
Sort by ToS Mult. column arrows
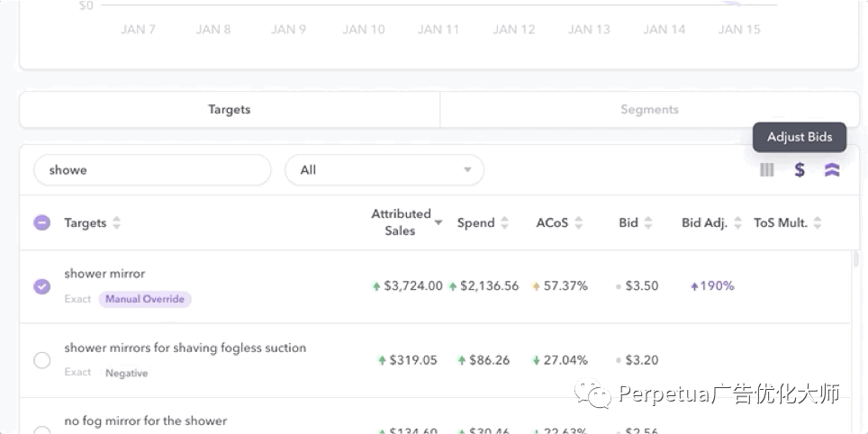818,223
